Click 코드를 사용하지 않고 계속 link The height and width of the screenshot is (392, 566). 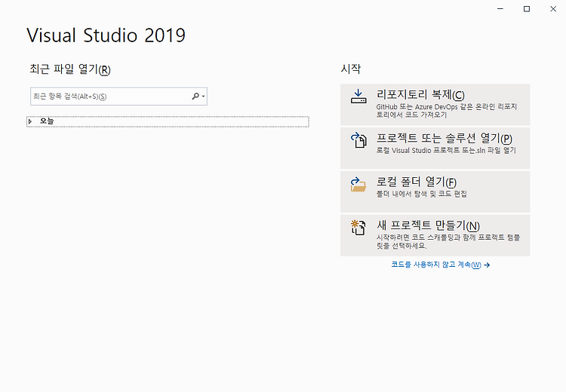tap(436, 265)
